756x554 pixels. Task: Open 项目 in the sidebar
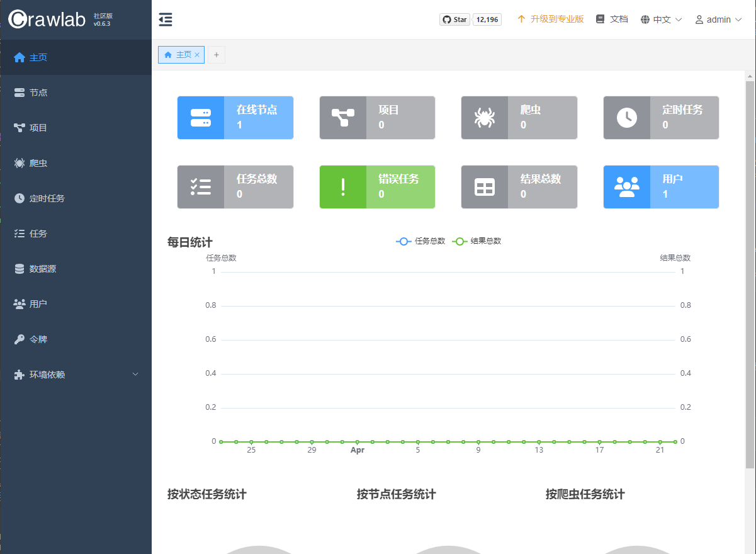tap(76, 128)
